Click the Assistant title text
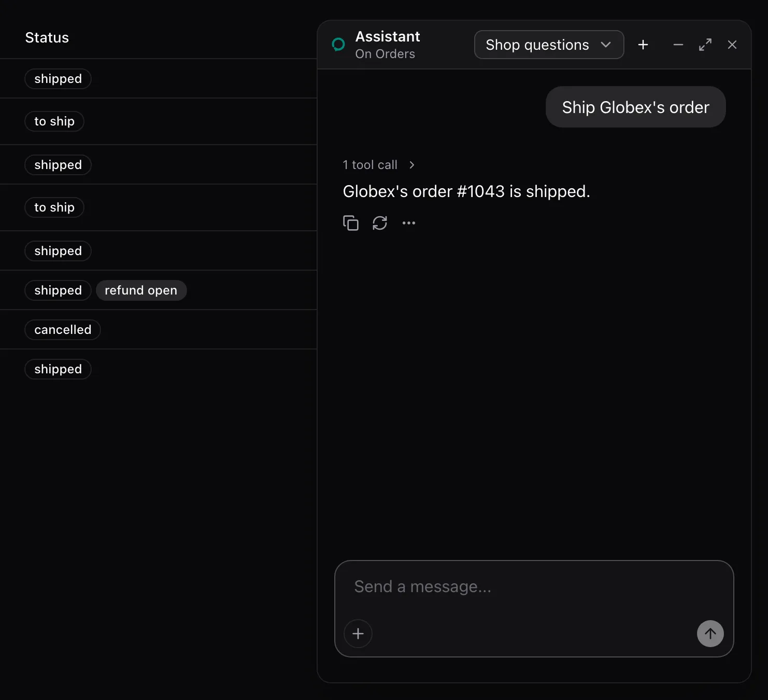The height and width of the screenshot is (700, 768). (x=388, y=36)
